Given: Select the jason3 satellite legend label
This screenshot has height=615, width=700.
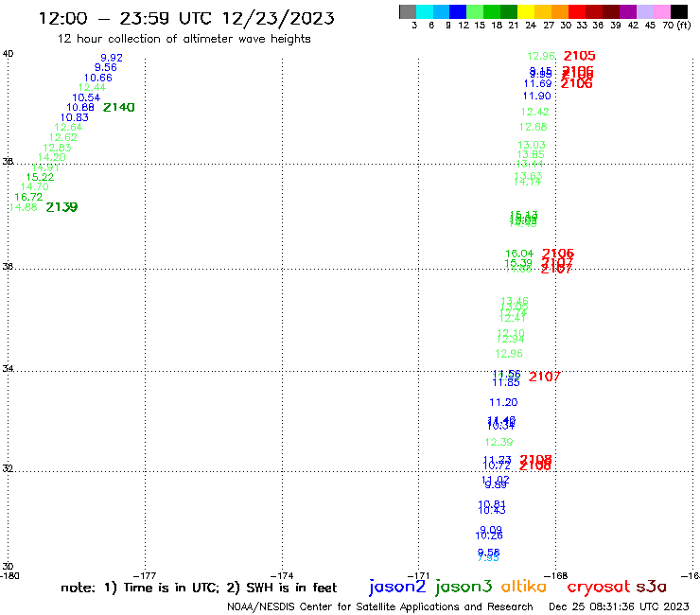Looking at the screenshot, I should click(464, 587).
